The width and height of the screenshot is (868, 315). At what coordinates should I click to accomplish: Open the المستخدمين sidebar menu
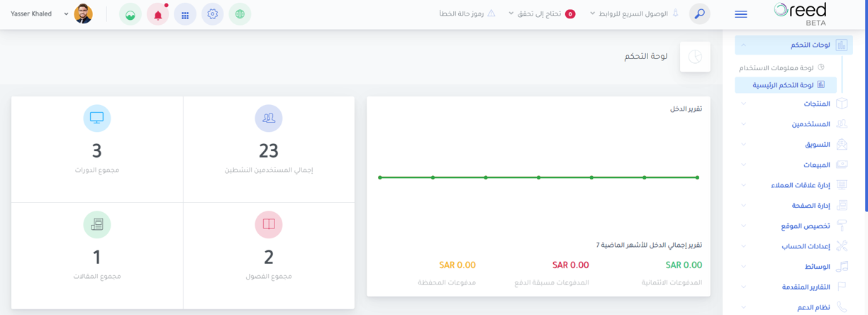click(795, 124)
